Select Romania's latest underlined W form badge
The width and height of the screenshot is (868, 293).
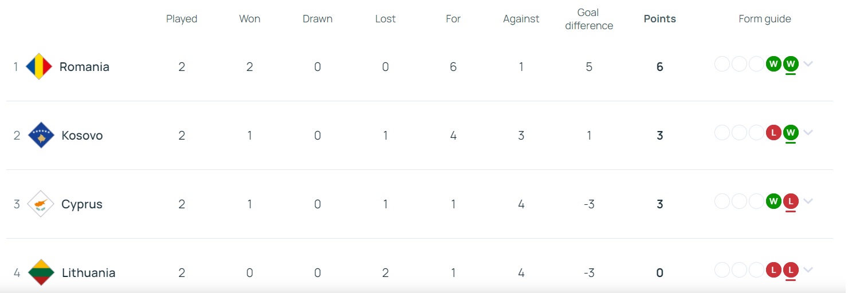point(791,64)
